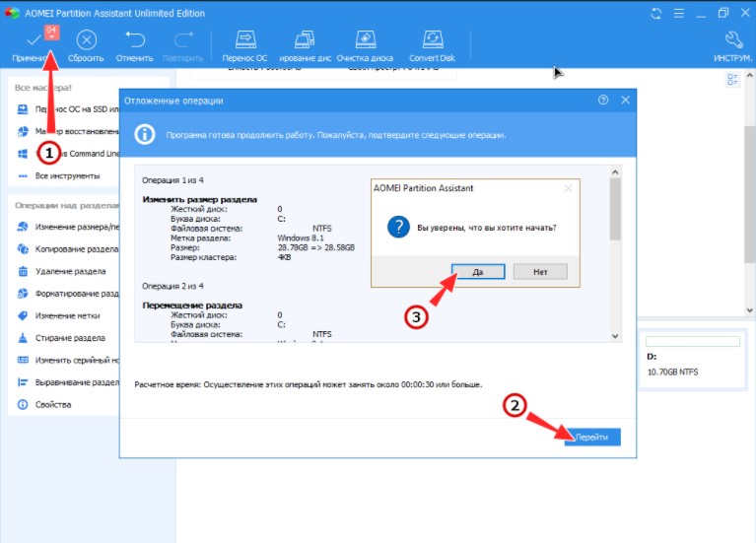Confirm start with the Да button
Viewport: 756px width, 543px height.
click(x=478, y=272)
